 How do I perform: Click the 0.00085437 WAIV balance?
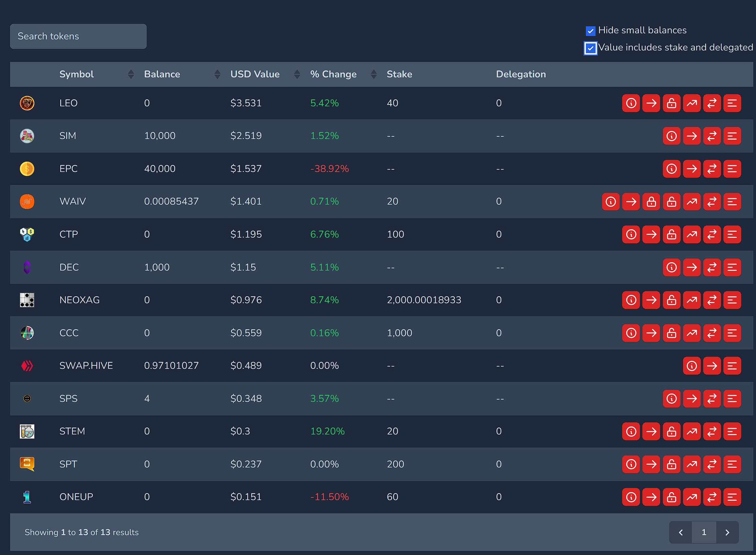[x=172, y=201]
